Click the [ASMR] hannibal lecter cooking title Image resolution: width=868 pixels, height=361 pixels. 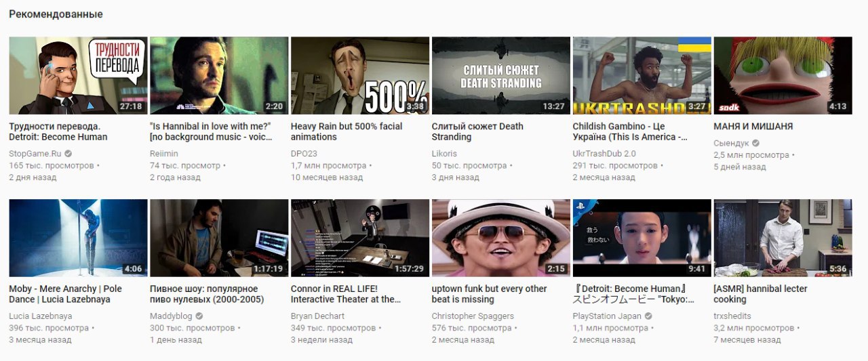(760, 294)
